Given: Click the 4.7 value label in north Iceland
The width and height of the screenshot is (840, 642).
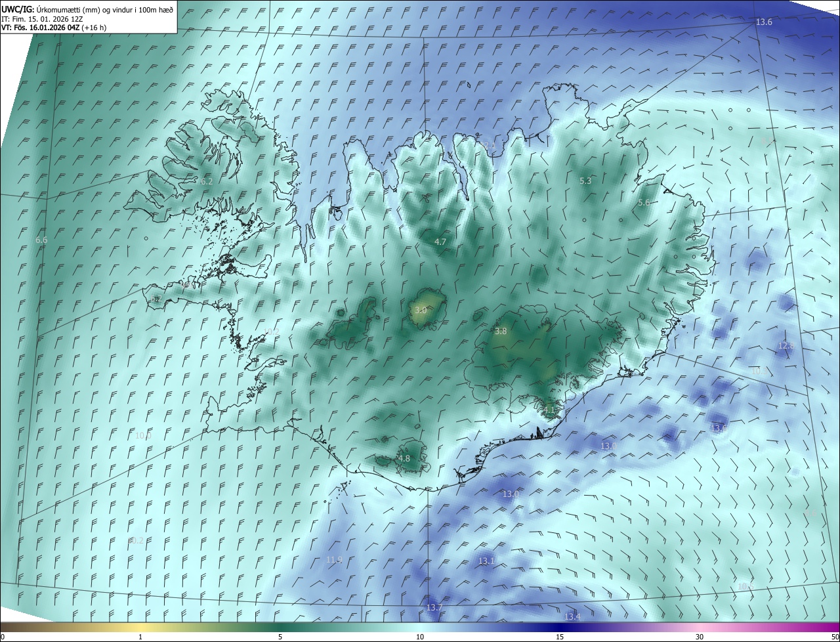Looking at the screenshot, I should click(440, 242).
